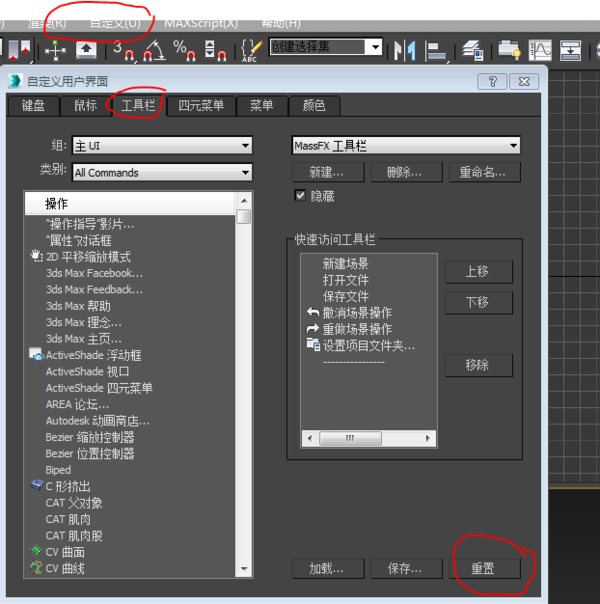Click the command list scroll up arrow
Image resolution: width=600 pixels, height=604 pixels.
(x=244, y=201)
